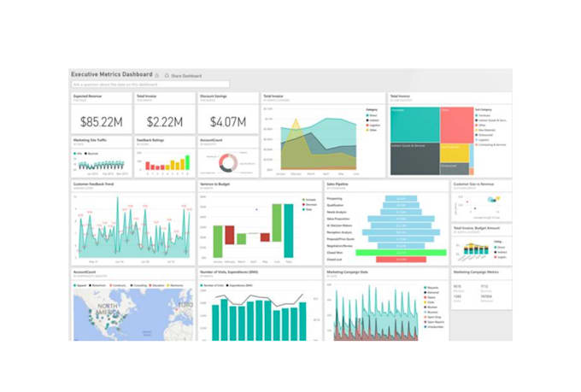The width and height of the screenshot is (581, 392).
Task: Click the Prospecting label in Sales Pipeline
Action: point(334,199)
